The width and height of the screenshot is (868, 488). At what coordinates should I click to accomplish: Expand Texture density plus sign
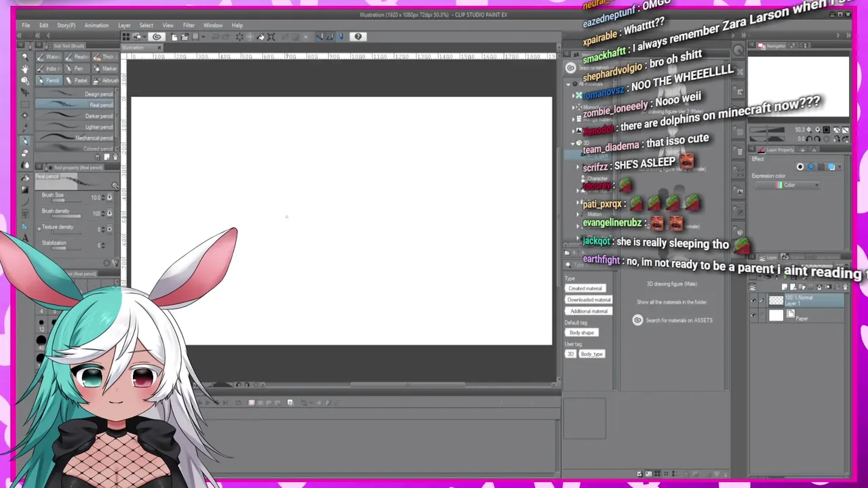click(x=39, y=228)
